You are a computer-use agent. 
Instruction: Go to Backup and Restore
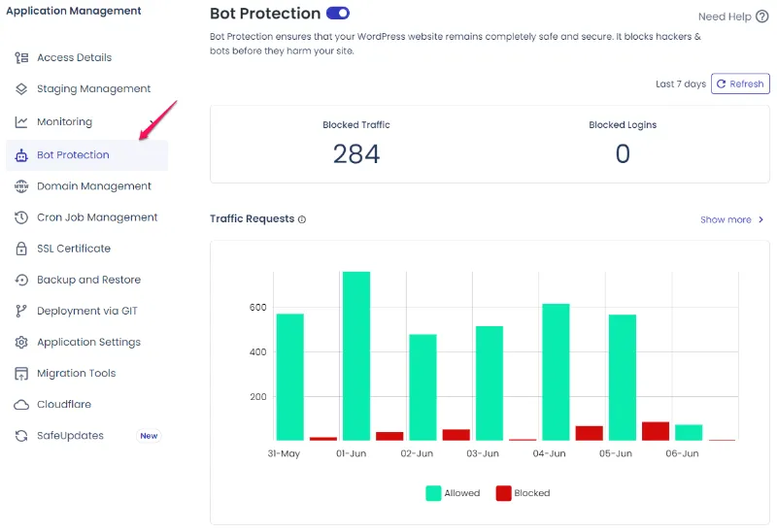(x=86, y=280)
